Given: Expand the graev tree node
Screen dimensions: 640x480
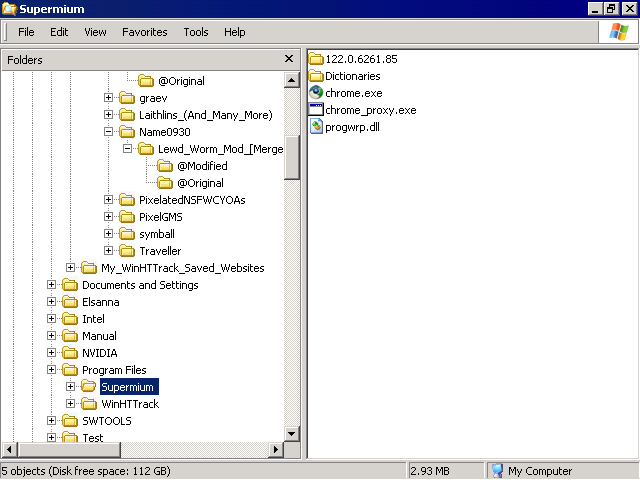Looking at the screenshot, I should click(x=108, y=98).
